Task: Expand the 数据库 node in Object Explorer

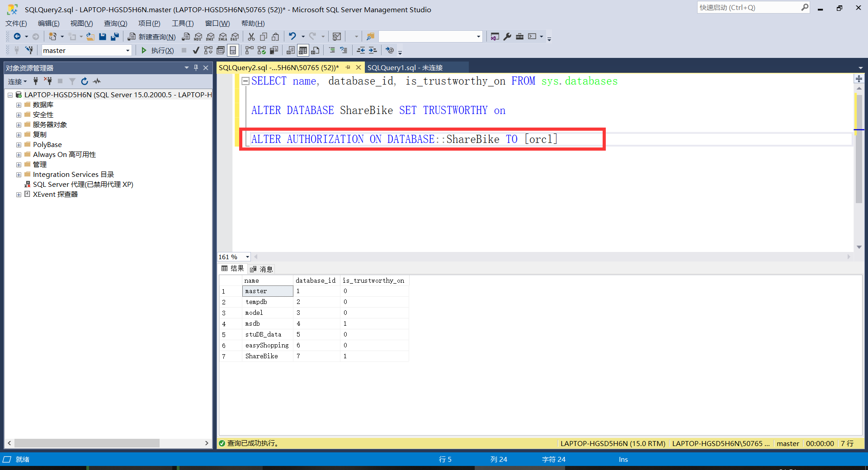Action: coord(19,104)
